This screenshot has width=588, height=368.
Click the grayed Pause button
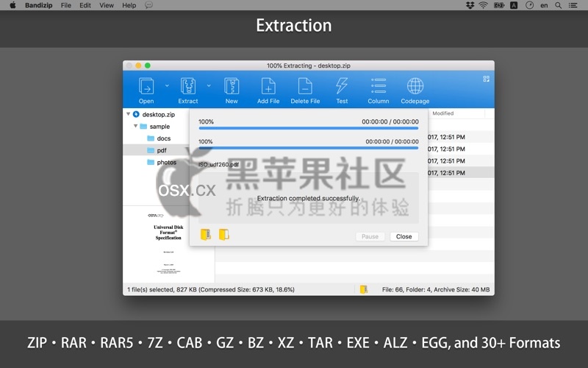pos(370,236)
